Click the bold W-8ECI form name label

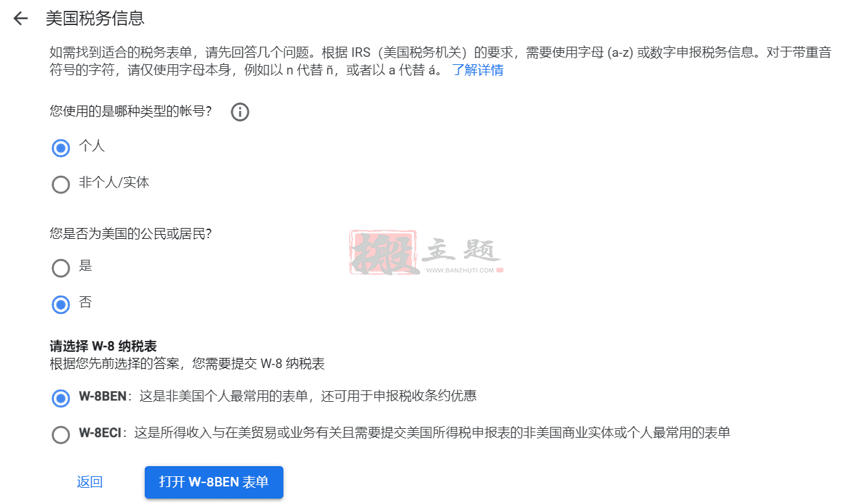click(100, 432)
